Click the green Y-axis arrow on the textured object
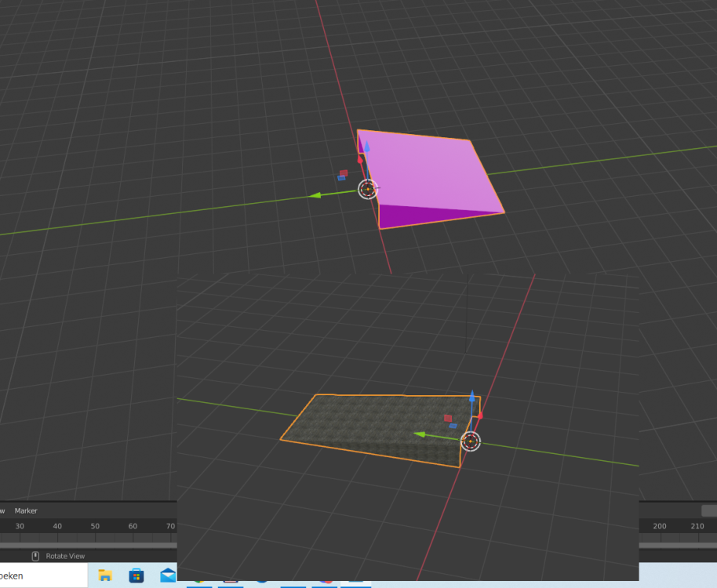Viewport: 717px width, 588px height. (x=420, y=434)
